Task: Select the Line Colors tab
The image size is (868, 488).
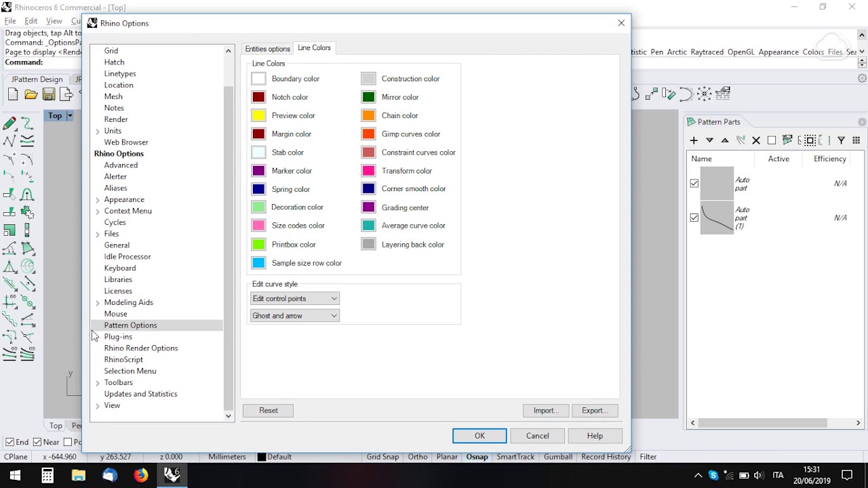Action: (314, 48)
